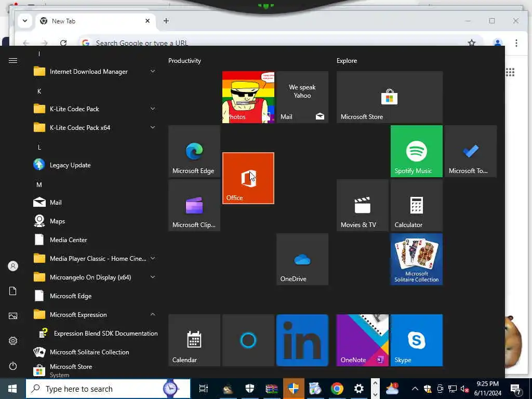Expand Microangelo On Display (x64) folder
This screenshot has width=532, height=399.
[x=95, y=277]
